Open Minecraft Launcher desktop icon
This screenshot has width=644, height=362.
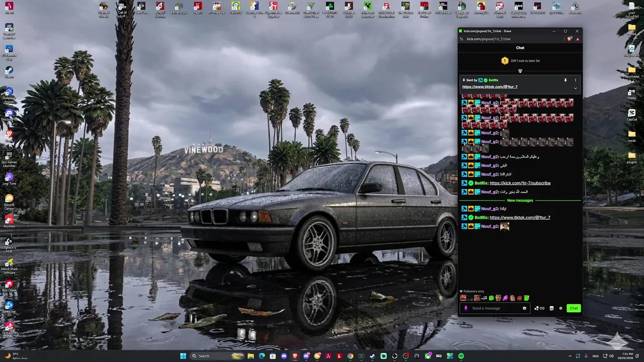click(x=368, y=10)
